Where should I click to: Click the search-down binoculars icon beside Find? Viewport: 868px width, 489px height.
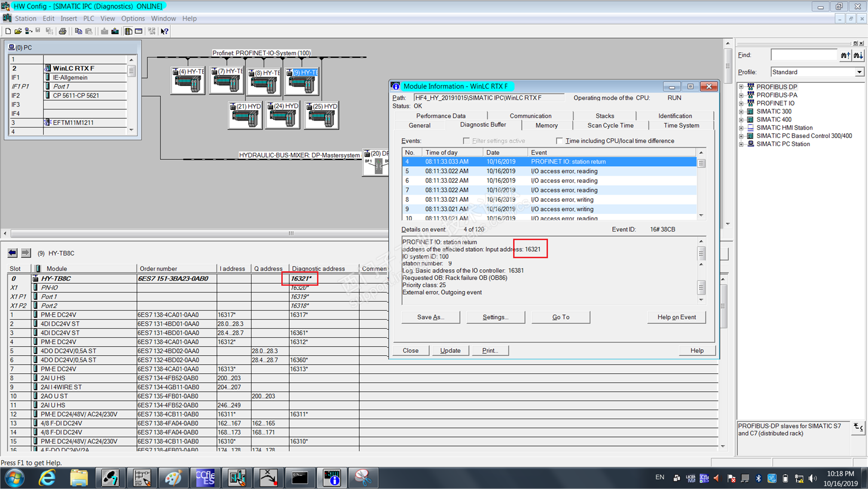858,55
